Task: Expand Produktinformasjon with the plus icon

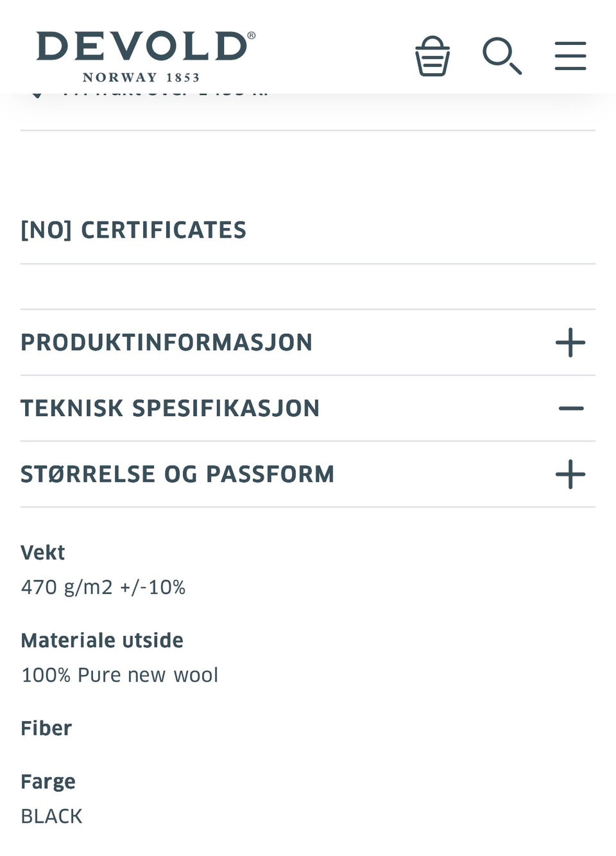Action: click(570, 343)
